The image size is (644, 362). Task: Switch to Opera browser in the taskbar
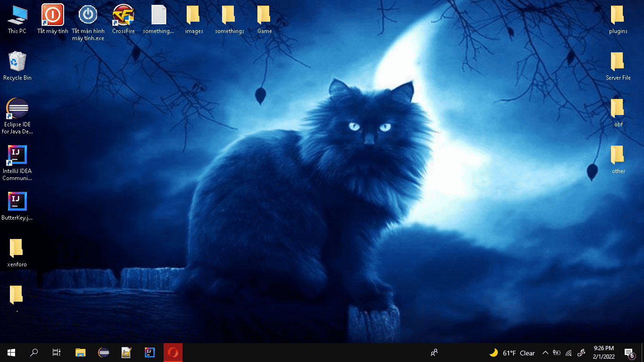pos(173,353)
